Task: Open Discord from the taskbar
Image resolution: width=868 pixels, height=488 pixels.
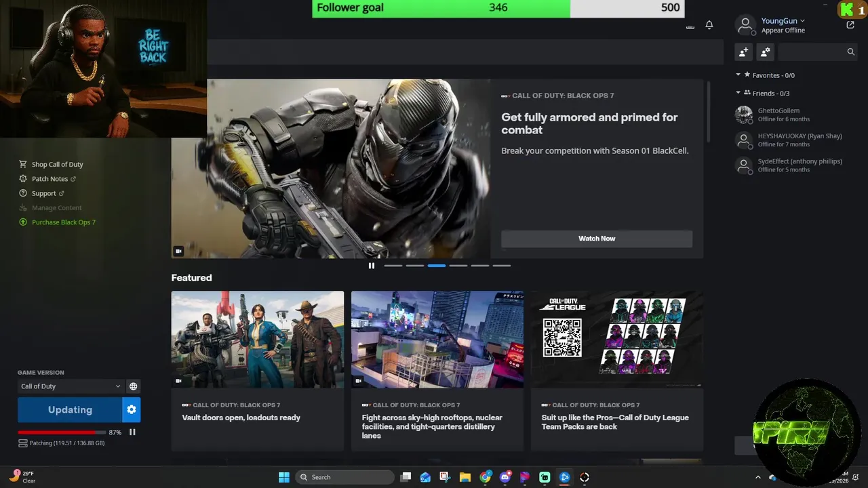Action: coord(505,477)
